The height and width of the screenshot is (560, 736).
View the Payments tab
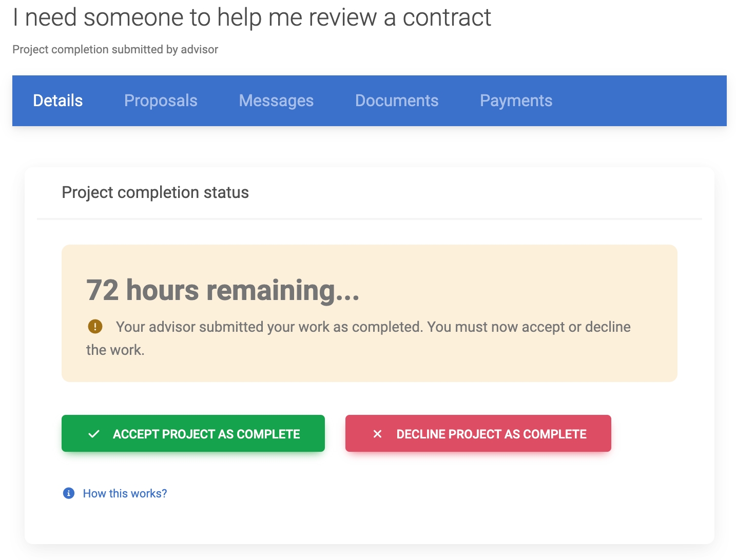[516, 101]
